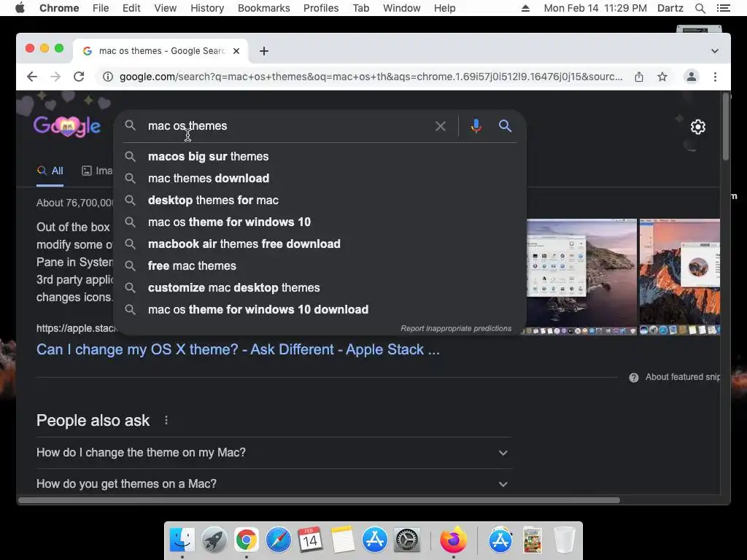
Task: Open Safari from the Dock
Action: point(279,540)
